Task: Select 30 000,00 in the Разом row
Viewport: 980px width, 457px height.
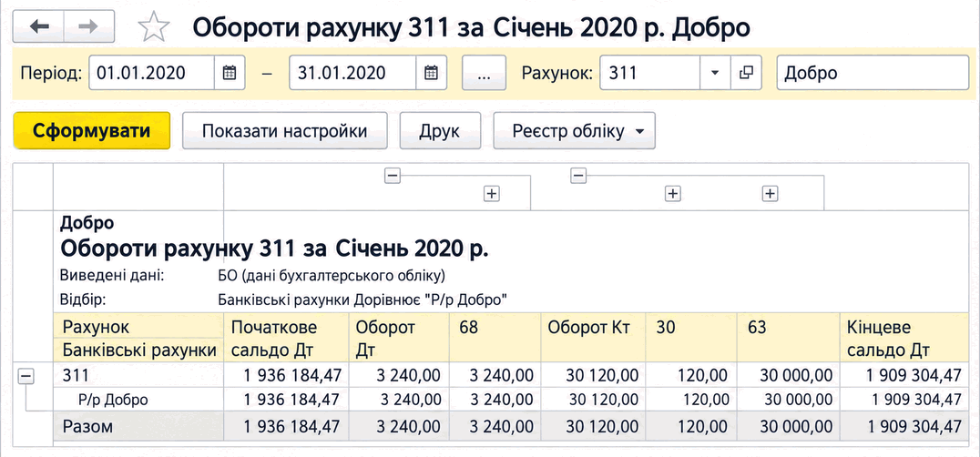Action: (788, 426)
